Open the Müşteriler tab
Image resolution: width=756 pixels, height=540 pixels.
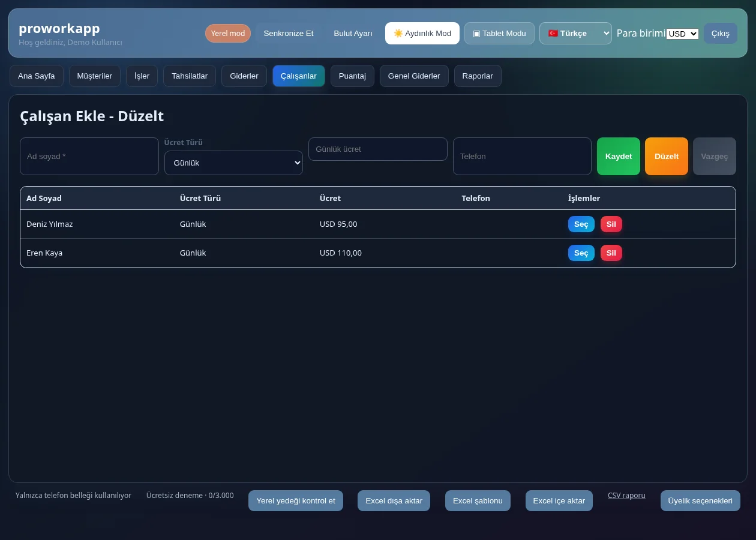point(95,76)
